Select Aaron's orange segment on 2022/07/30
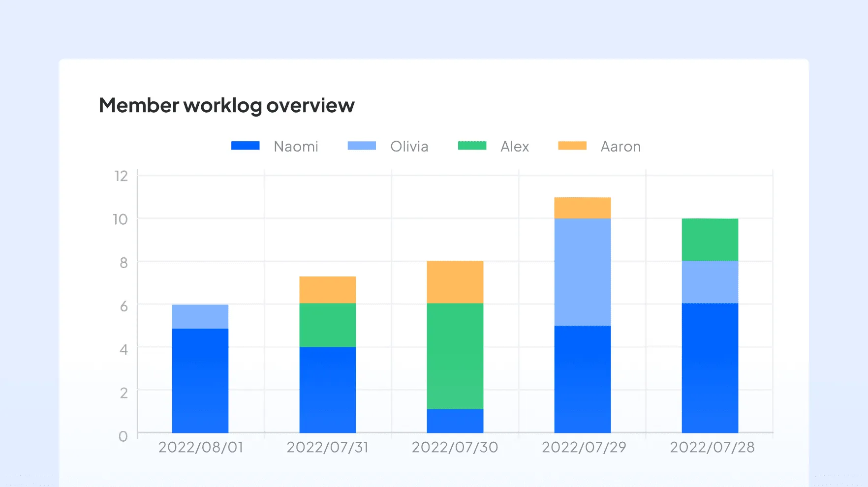Screen dimensions: 868x487 click(x=455, y=282)
